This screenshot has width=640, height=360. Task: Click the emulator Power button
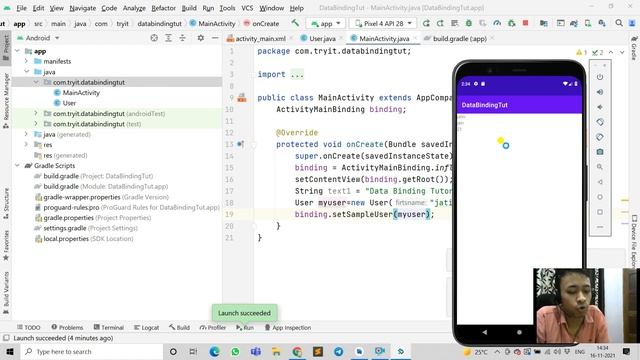[x=600, y=77]
